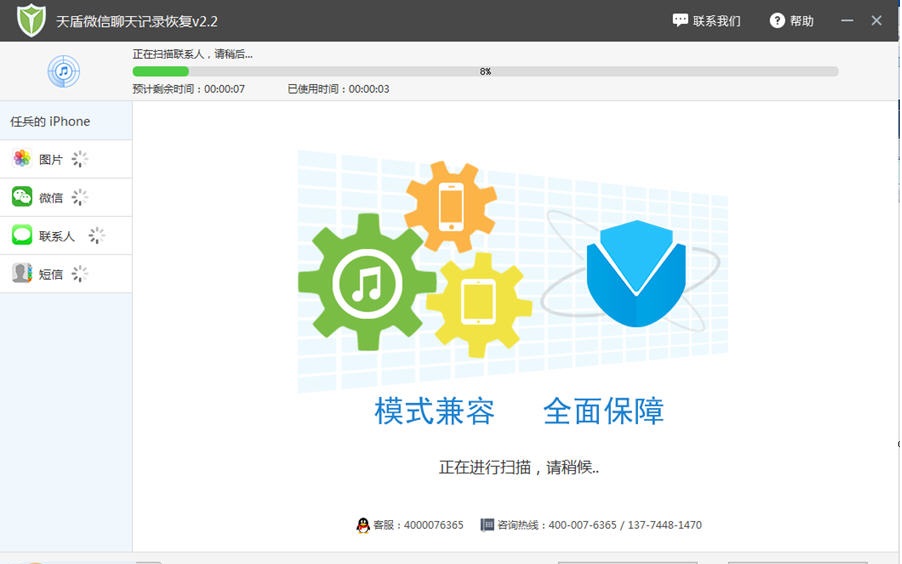
Task: Close the 天盾微信聊天记录恢复 window
Action: pyautogui.click(x=877, y=21)
